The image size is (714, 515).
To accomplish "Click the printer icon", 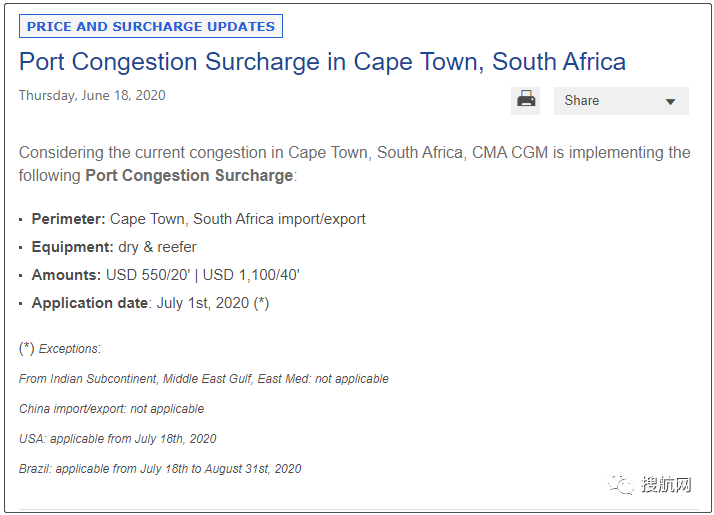I will coord(526,100).
